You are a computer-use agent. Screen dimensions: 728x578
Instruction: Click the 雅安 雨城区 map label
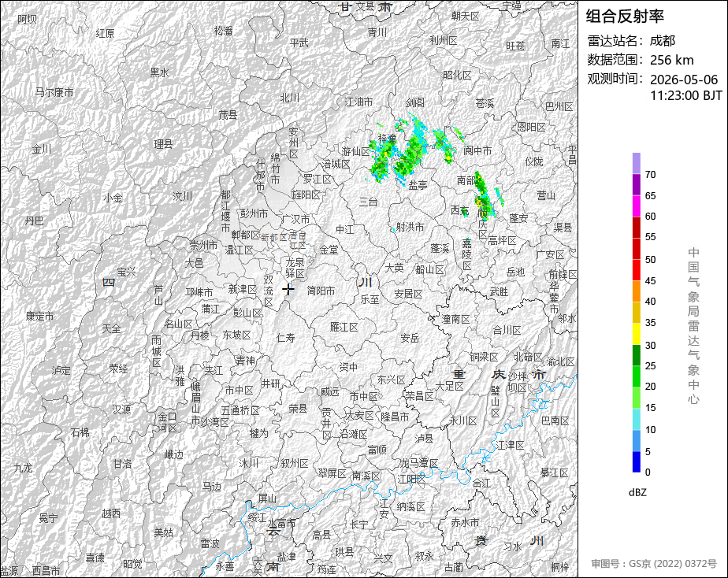[157, 351]
